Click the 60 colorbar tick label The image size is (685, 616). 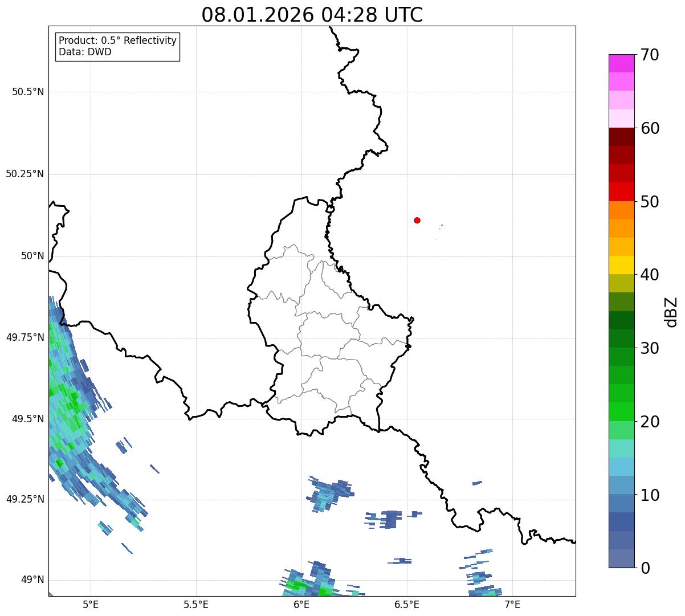[650, 128]
